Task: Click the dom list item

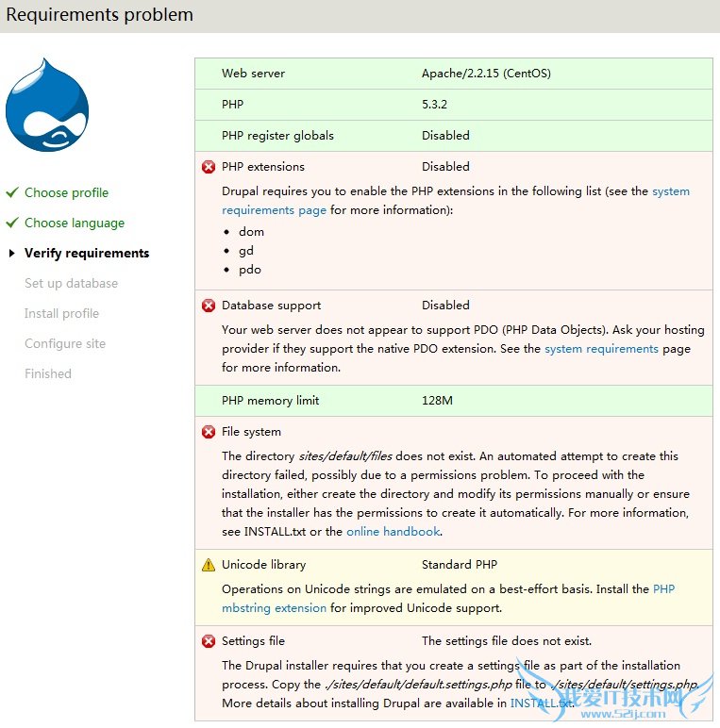Action: [251, 232]
